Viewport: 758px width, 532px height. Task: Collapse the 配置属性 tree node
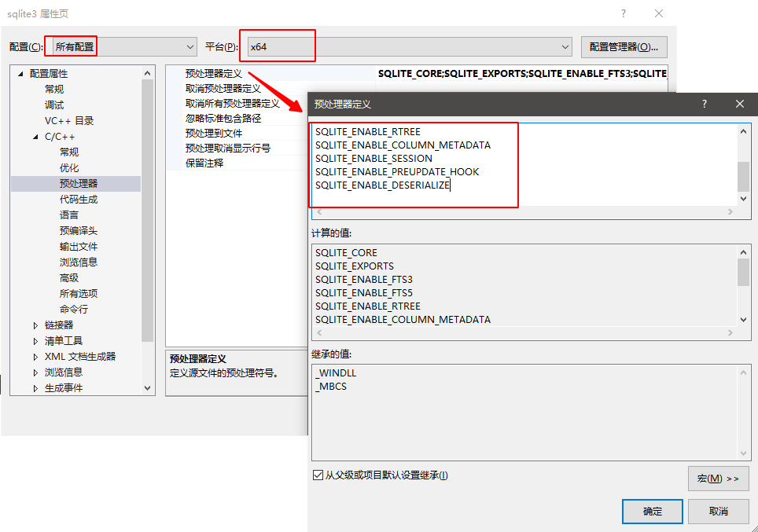(22, 72)
